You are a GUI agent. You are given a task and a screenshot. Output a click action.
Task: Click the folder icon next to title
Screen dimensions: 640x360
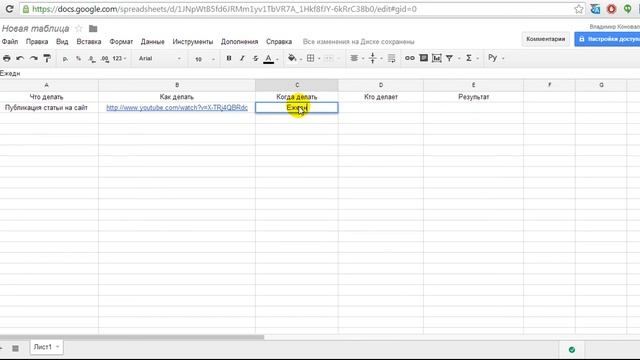93,29
